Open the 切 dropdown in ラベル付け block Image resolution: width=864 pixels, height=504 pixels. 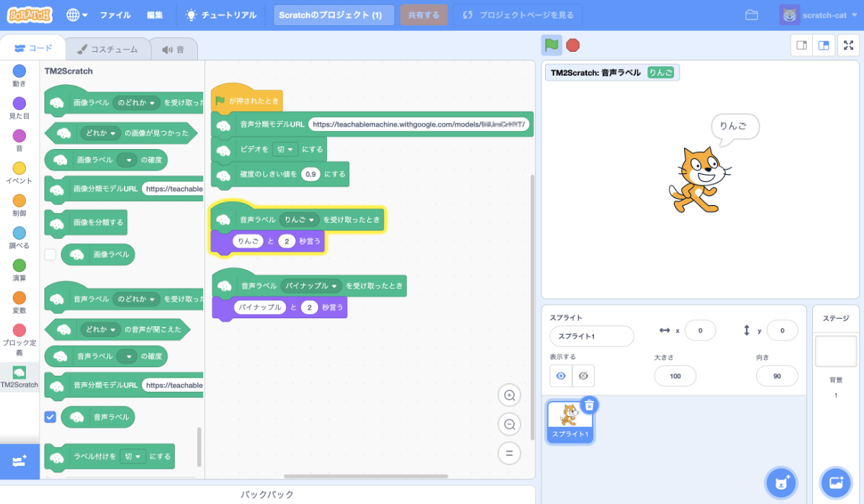coord(132,456)
